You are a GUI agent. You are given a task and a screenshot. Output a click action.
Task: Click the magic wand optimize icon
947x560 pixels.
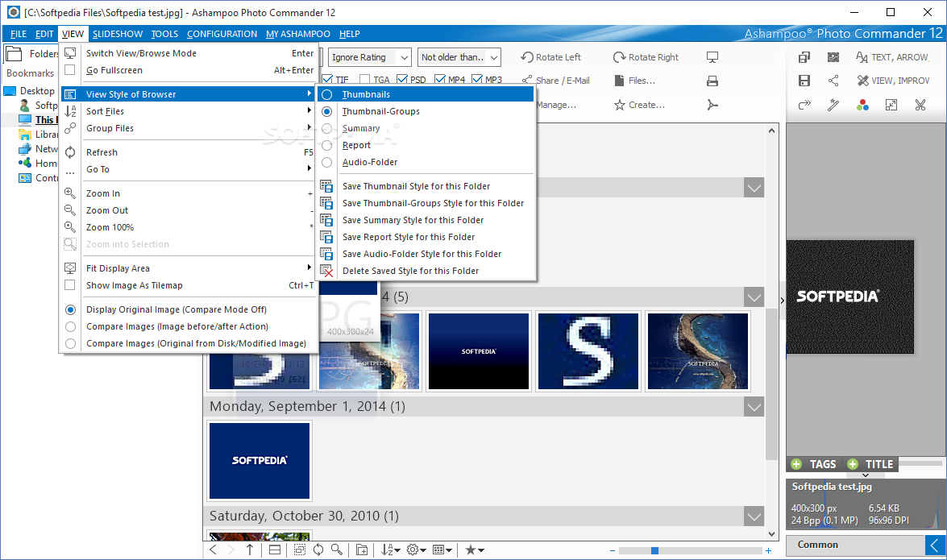click(833, 105)
